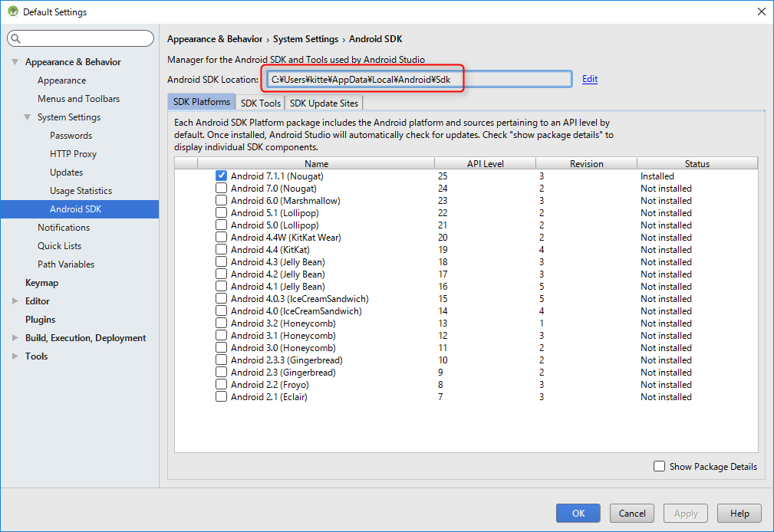The height and width of the screenshot is (532, 774).
Task: Check Android 4.4 (KitKat) checkbox
Action: click(x=221, y=250)
